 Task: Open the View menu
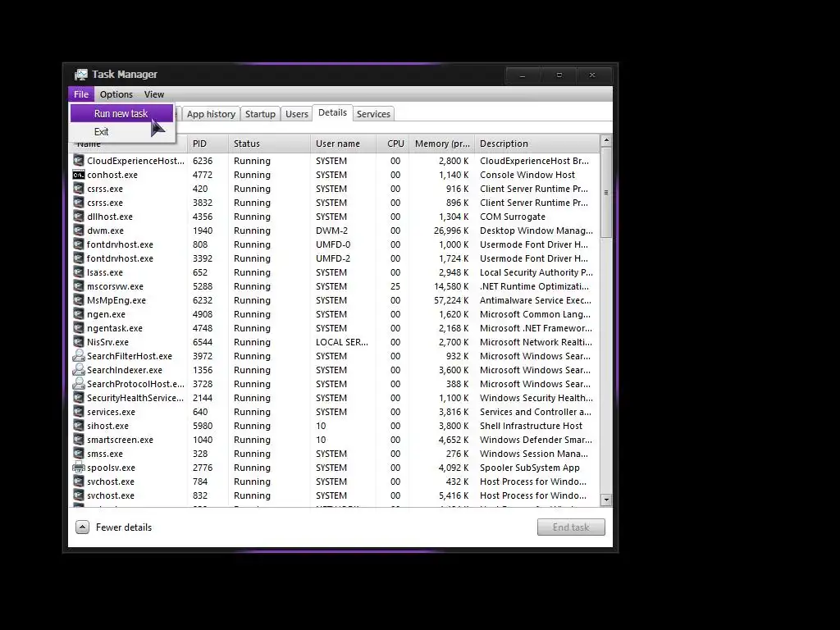click(153, 94)
